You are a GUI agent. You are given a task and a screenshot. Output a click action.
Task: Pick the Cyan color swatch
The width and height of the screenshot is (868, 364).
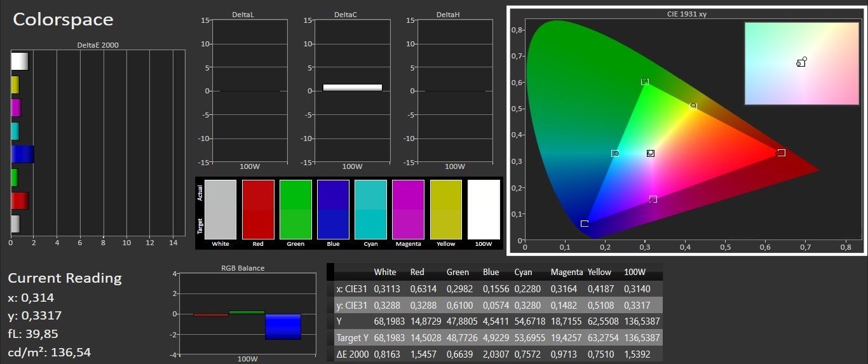(370, 210)
